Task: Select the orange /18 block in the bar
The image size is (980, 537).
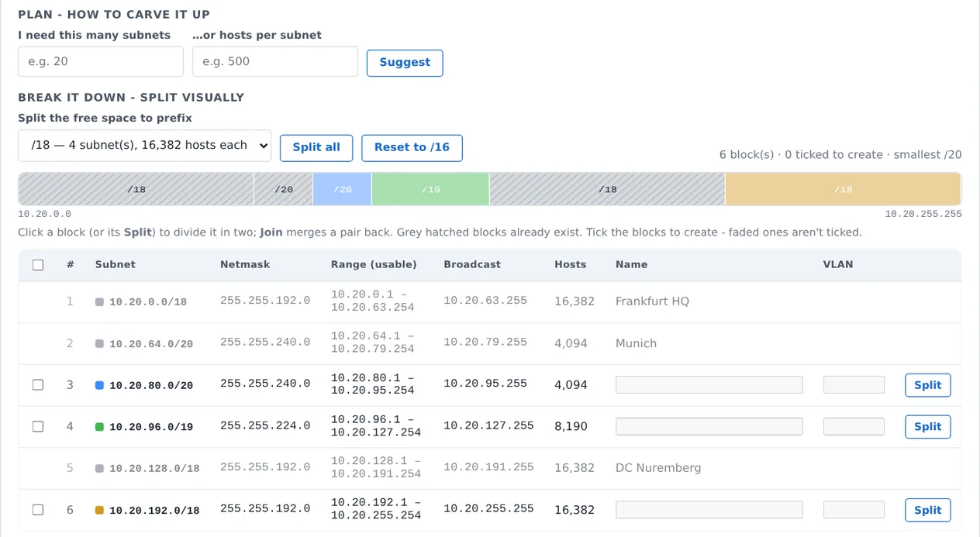Action: coord(843,189)
